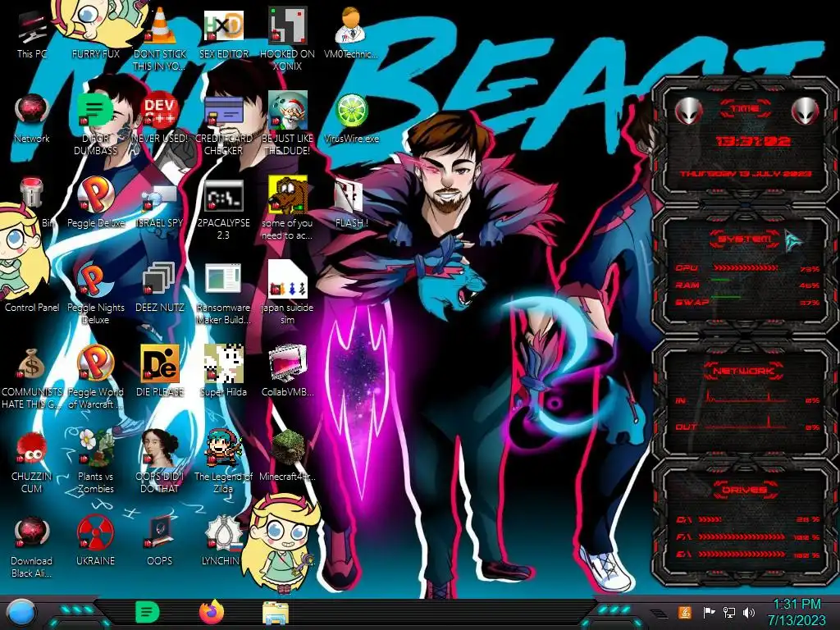Viewport: 840px width, 630px height.
Task: Click the SYSTEM header in the gadget
Action: coord(745,239)
